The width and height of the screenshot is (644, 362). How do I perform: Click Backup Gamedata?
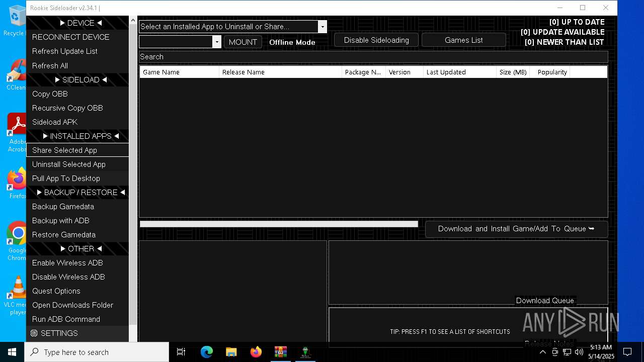click(x=77, y=206)
